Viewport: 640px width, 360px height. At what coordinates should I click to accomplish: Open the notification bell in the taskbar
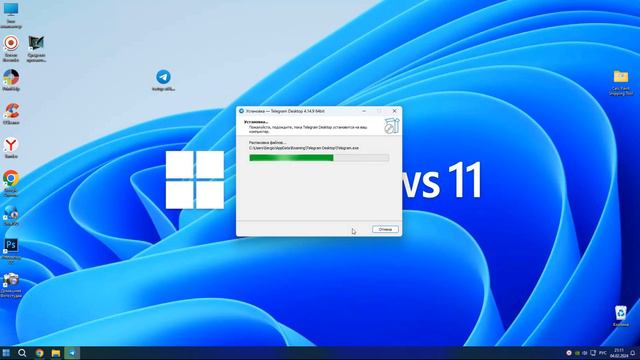[633, 353]
